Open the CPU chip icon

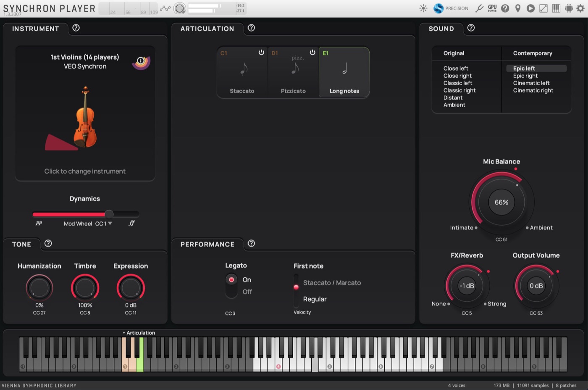[569, 8]
